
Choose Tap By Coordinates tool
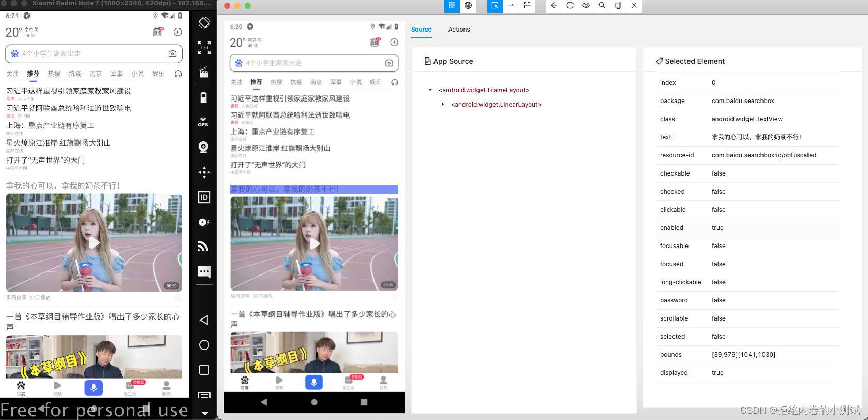click(527, 5)
